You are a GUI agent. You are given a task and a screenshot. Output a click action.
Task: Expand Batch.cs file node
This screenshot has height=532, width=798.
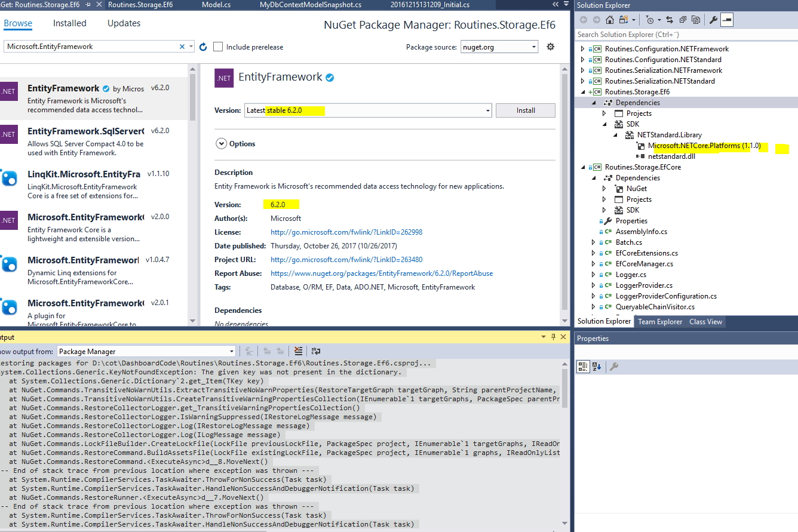point(594,242)
